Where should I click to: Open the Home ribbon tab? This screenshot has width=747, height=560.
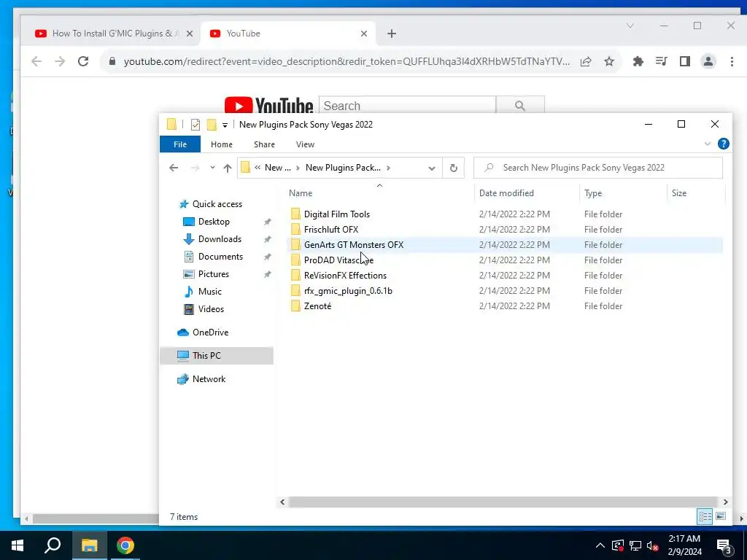click(222, 144)
